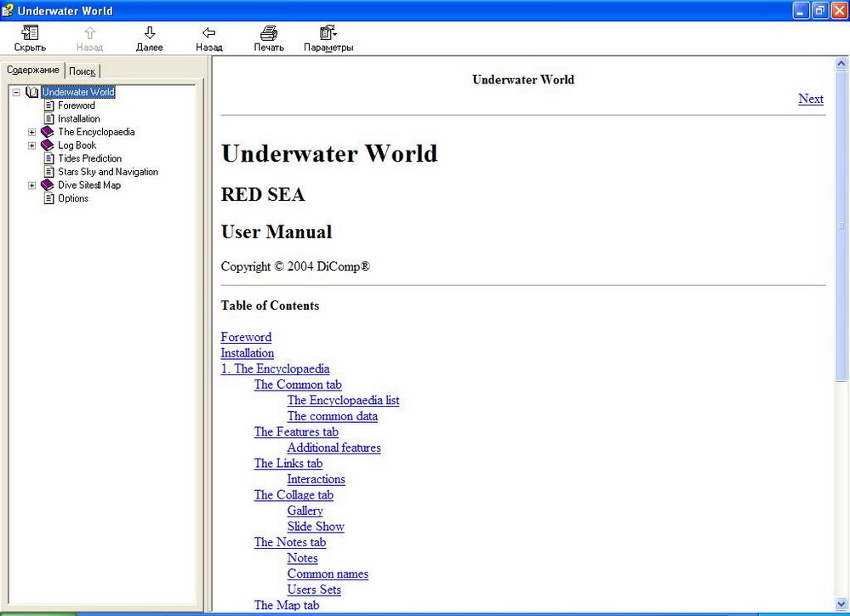This screenshot has width=850, height=616.
Task: Open the Gallery link
Action: [x=305, y=510]
